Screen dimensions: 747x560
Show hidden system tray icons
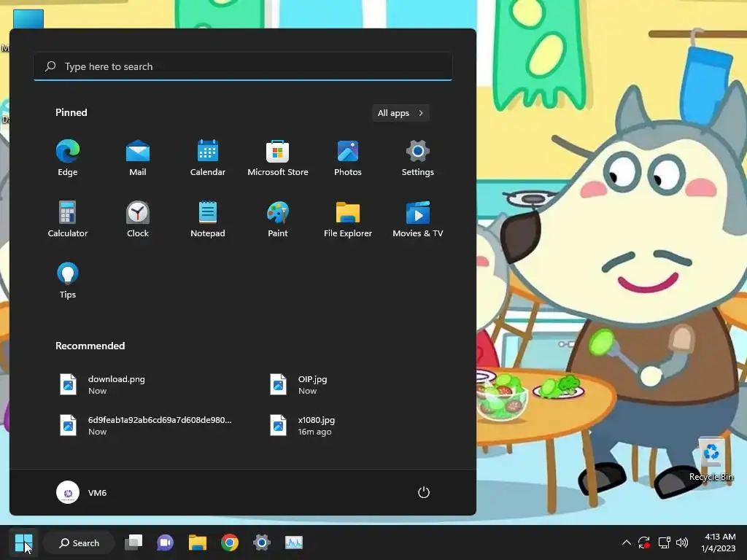click(627, 542)
